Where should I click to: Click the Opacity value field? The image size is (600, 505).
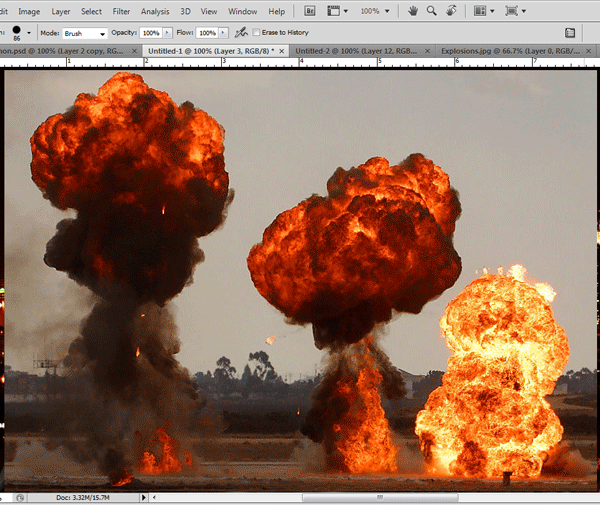(150, 33)
